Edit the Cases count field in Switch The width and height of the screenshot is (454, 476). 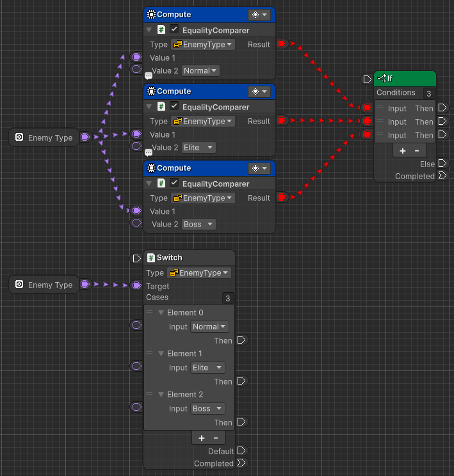tap(228, 298)
